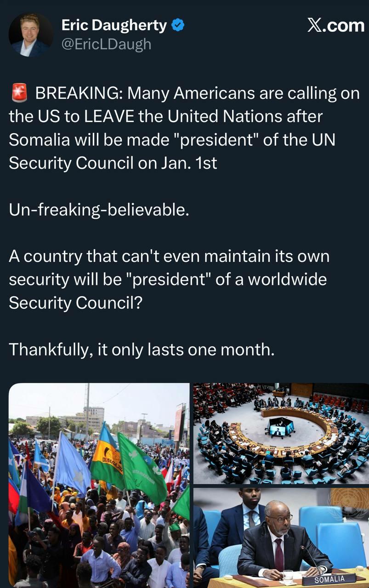This screenshot has width=369, height=588.
Task: Click the SOMALIA nameplate in the photo
Action: pos(329,579)
